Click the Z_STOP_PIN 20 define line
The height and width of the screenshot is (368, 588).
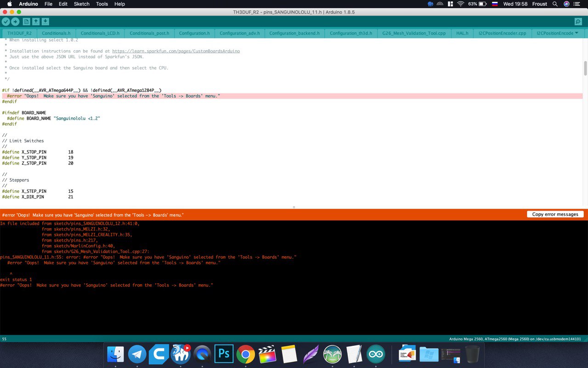[x=38, y=163]
